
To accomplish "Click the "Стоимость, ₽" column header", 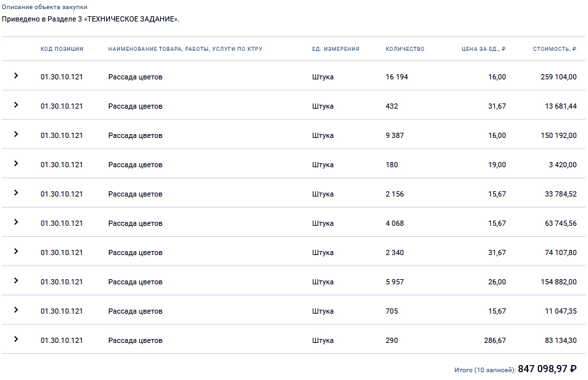I will pos(554,49).
